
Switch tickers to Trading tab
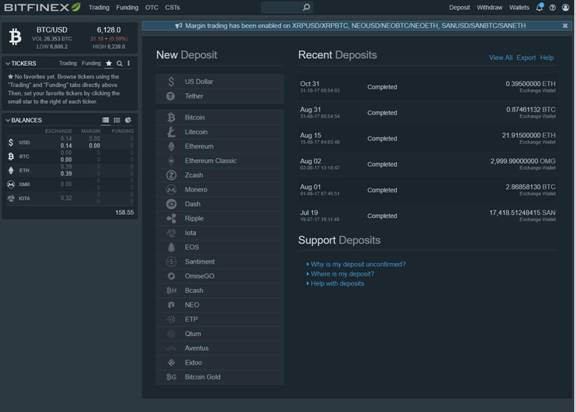pos(68,63)
